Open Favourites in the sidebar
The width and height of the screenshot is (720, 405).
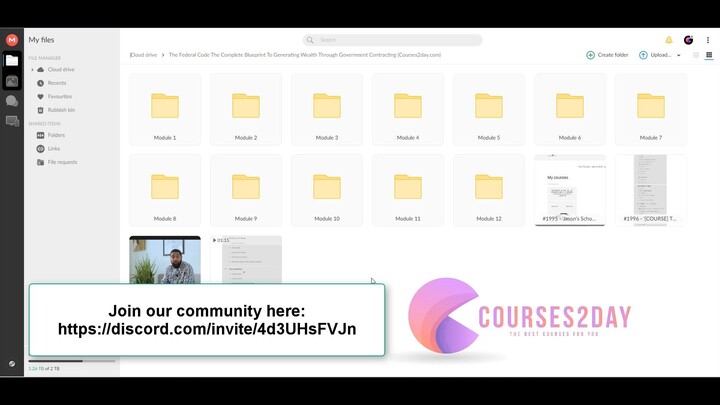(x=60, y=96)
